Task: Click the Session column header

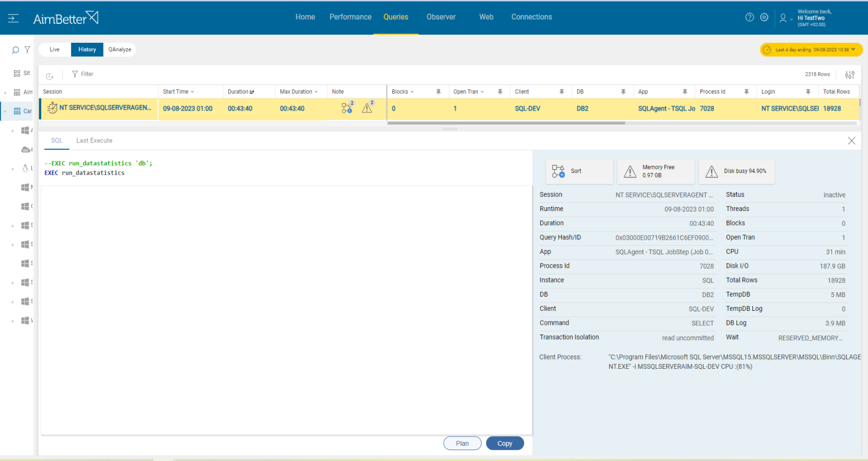Action: (x=53, y=92)
